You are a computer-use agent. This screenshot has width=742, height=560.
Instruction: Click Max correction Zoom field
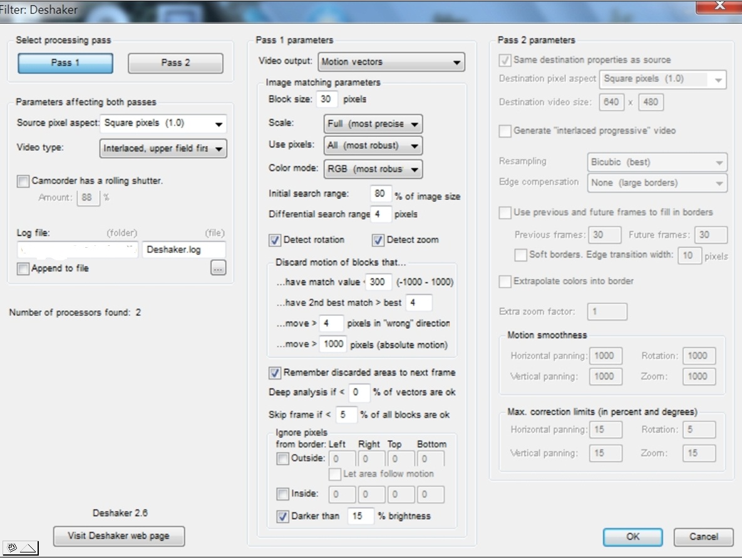[699, 454]
